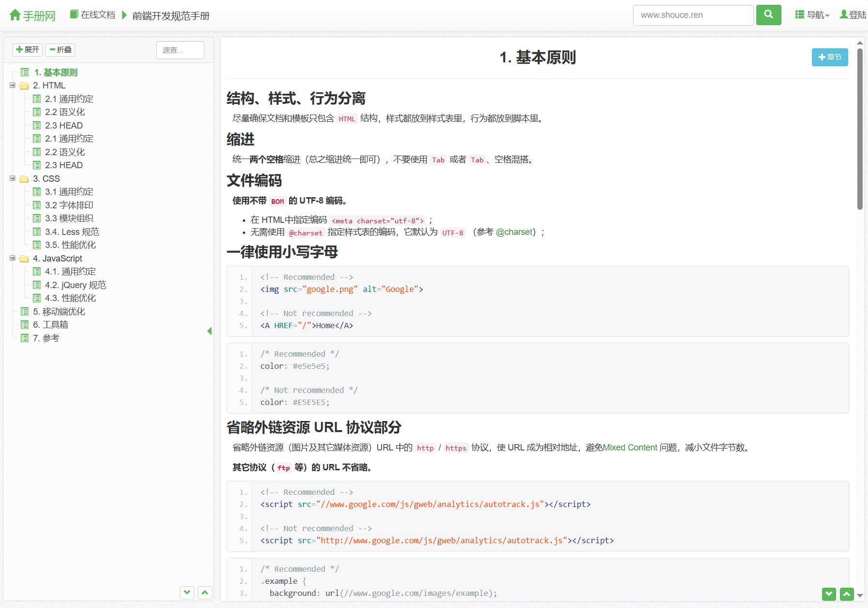Click the 登陆 user icon
868x608 pixels.
[844, 14]
